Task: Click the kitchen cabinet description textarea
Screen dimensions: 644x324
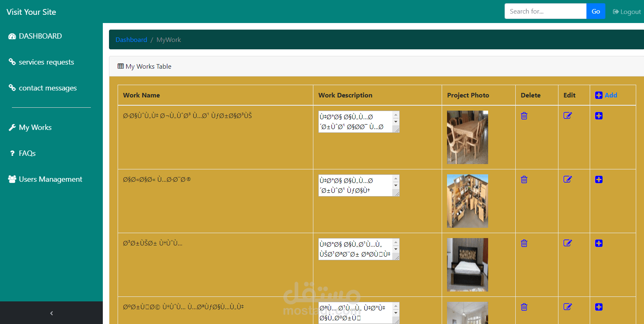Action: [x=359, y=185]
